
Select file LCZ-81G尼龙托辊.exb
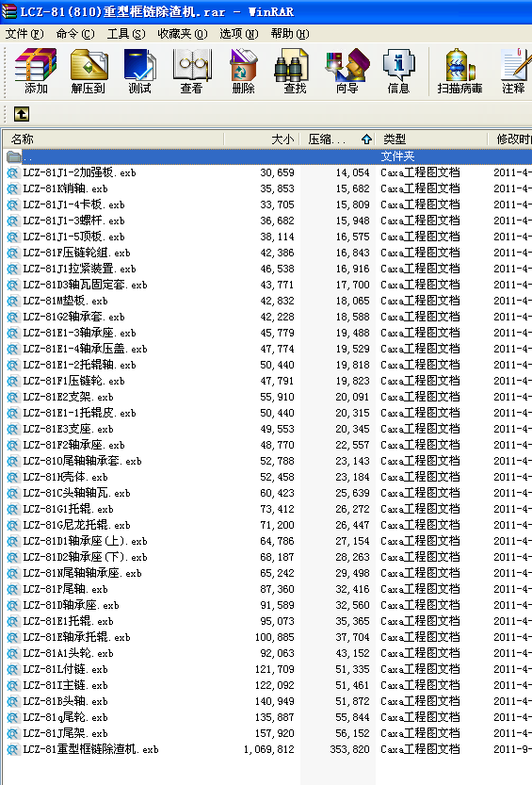(76, 525)
